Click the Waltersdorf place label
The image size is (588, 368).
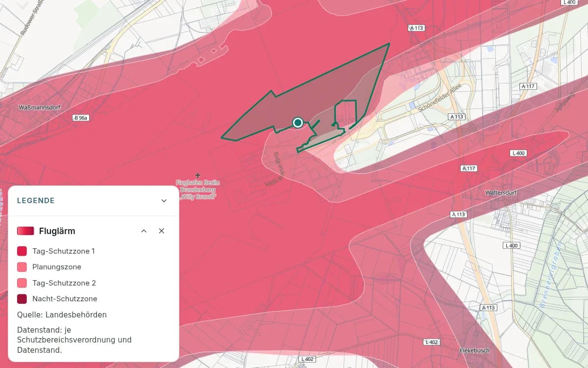(501, 193)
